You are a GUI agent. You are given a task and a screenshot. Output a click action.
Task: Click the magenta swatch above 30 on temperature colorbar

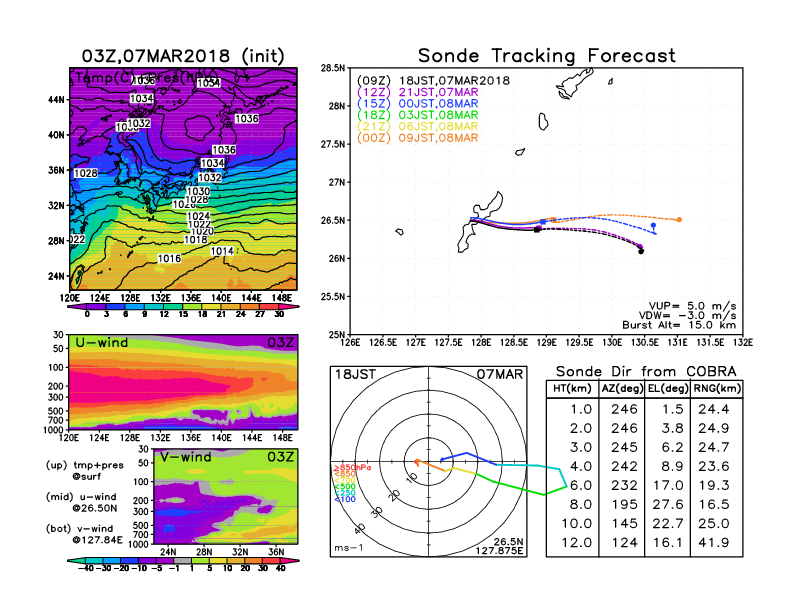coord(289,307)
